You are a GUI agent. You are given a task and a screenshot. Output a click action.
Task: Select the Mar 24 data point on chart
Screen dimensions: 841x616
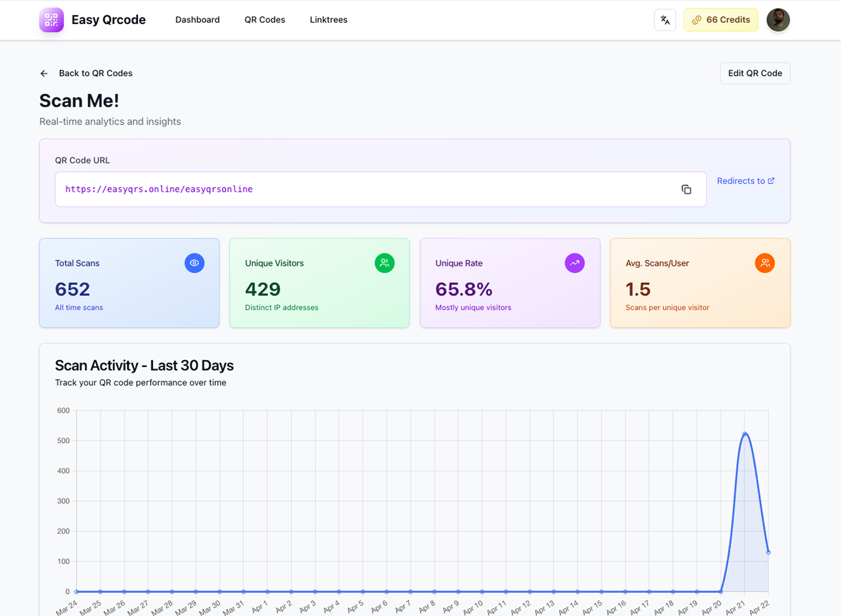click(x=76, y=591)
